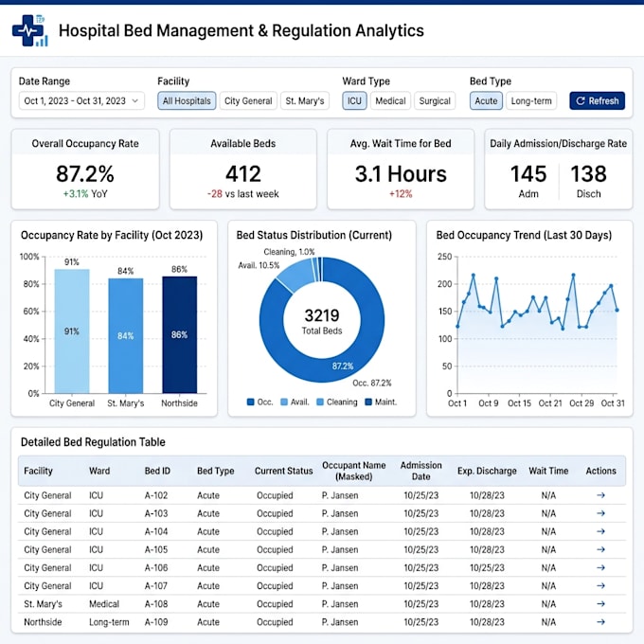The image size is (644, 644).
Task: Open action arrow for bed A-104
Action: point(600,531)
